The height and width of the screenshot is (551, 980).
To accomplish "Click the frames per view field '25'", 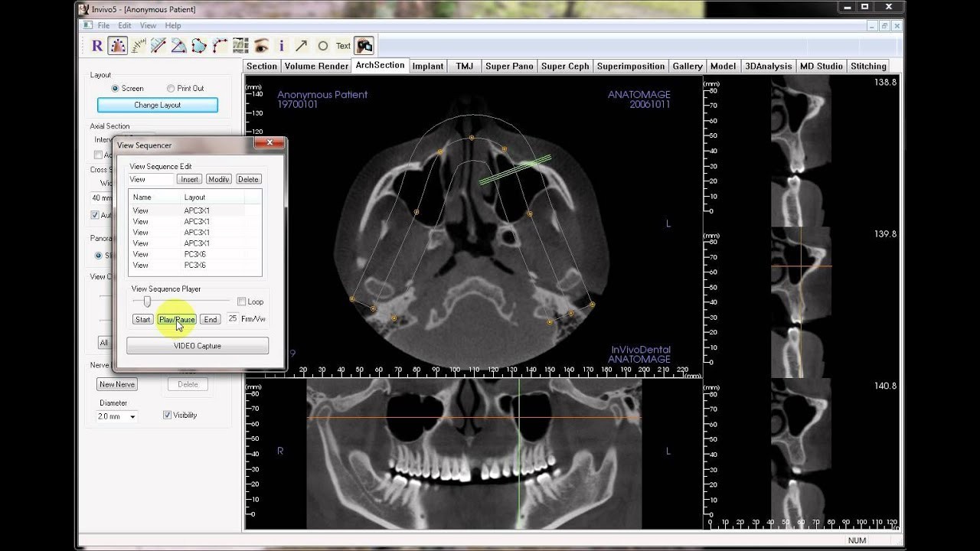I will (x=232, y=318).
